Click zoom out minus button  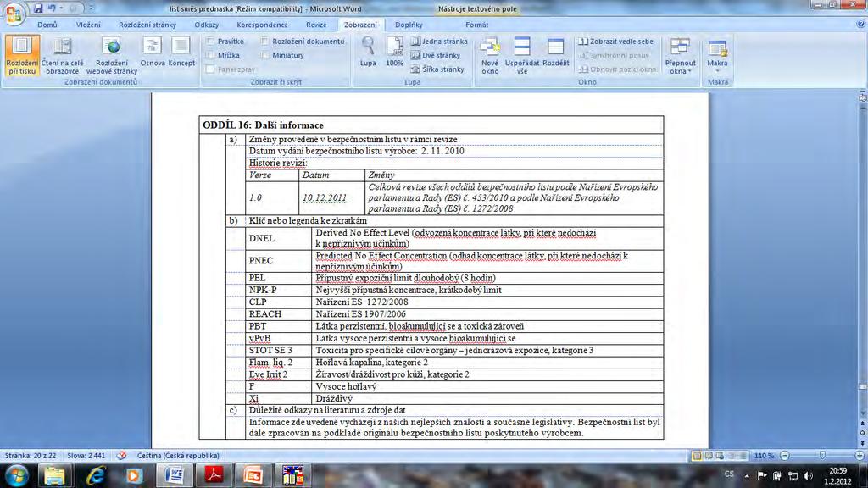tap(784, 455)
